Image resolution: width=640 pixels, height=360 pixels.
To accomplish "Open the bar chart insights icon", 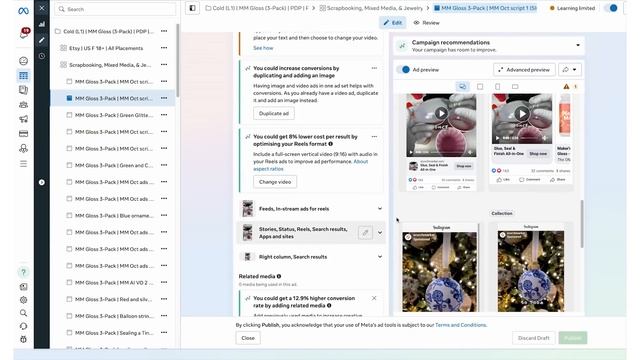I will click(42, 24).
